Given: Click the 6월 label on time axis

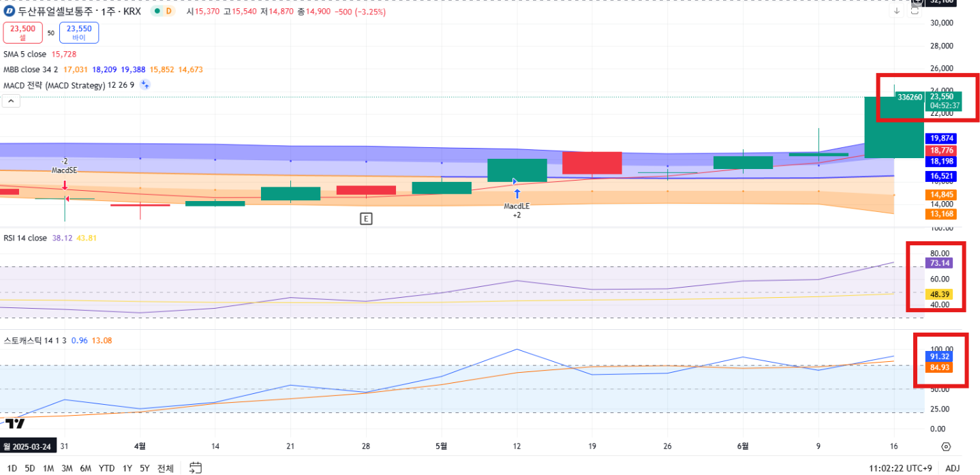Looking at the screenshot, I should (743, 446).
